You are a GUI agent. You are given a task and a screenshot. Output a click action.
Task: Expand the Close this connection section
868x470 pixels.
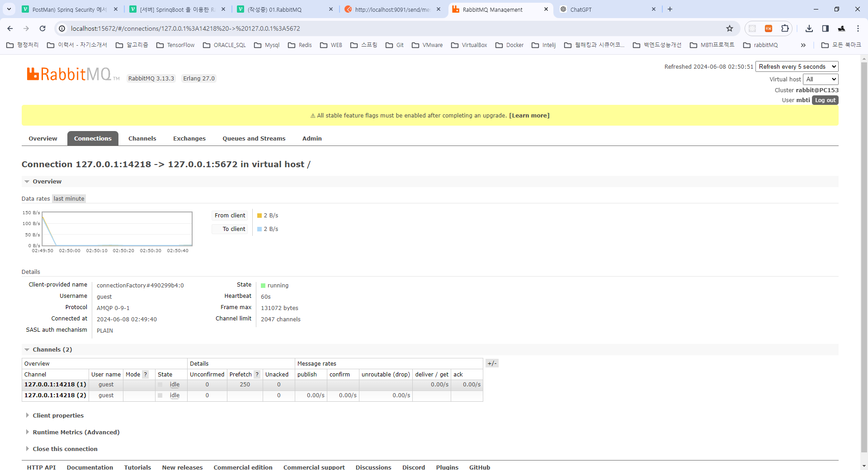click(61, 449)
